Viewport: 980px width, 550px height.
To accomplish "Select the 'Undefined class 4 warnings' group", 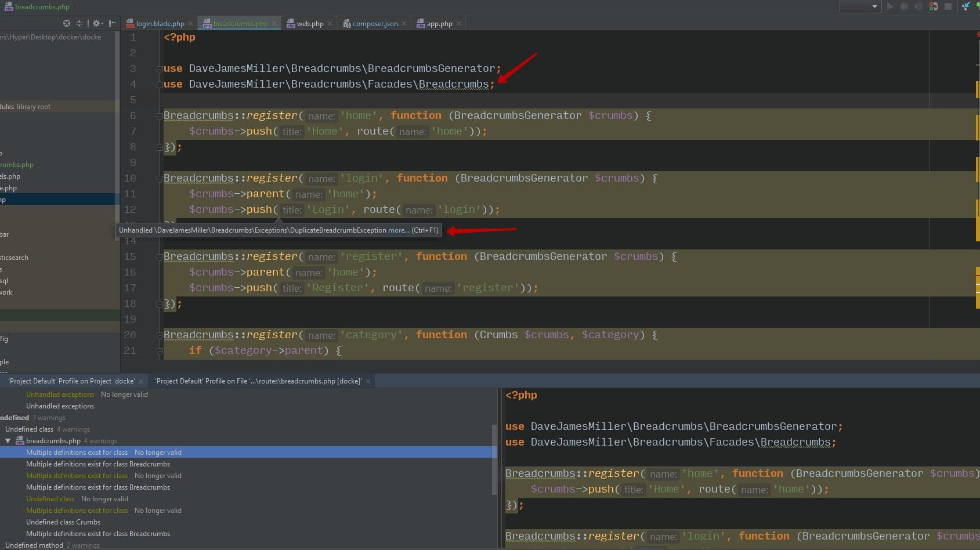I will click(48, 429).
